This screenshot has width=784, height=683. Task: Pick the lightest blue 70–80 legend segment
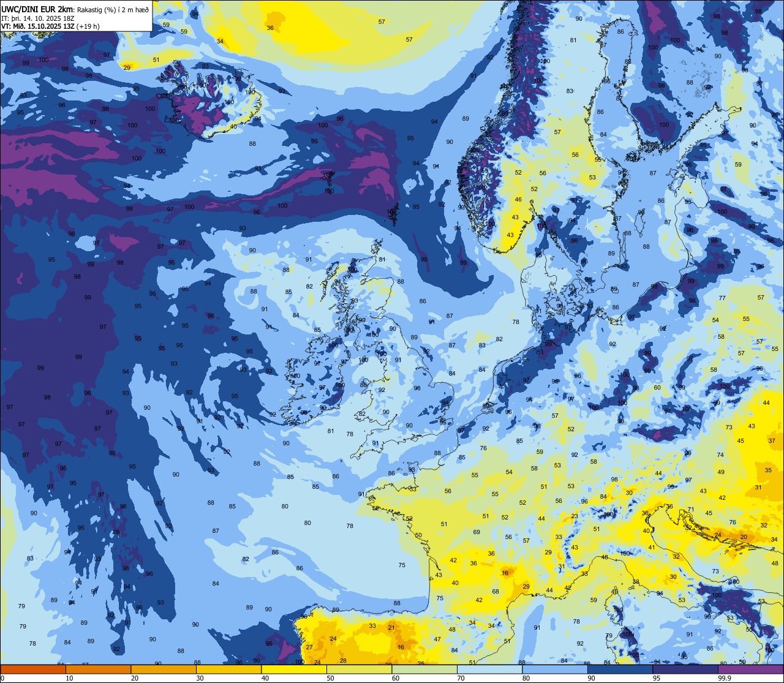(489, 670)
